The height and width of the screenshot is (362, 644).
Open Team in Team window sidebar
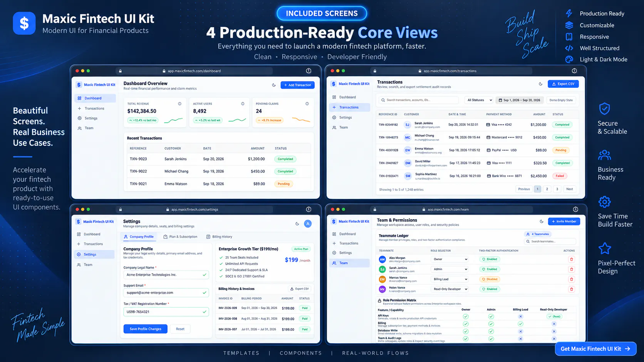[x=350, y=263]
